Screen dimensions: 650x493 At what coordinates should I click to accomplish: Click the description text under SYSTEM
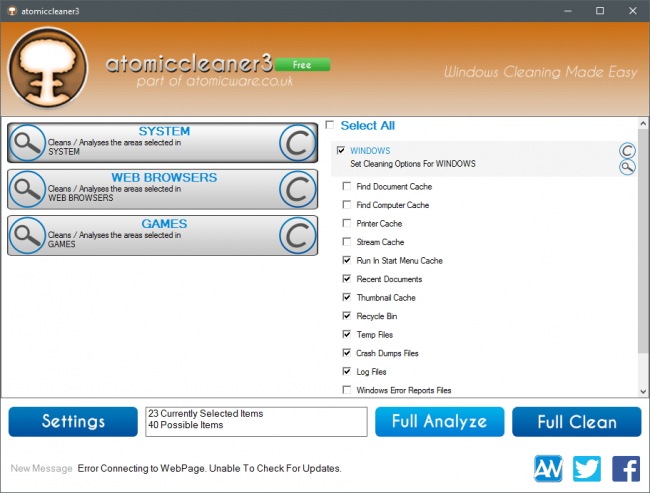click(114, 147)
